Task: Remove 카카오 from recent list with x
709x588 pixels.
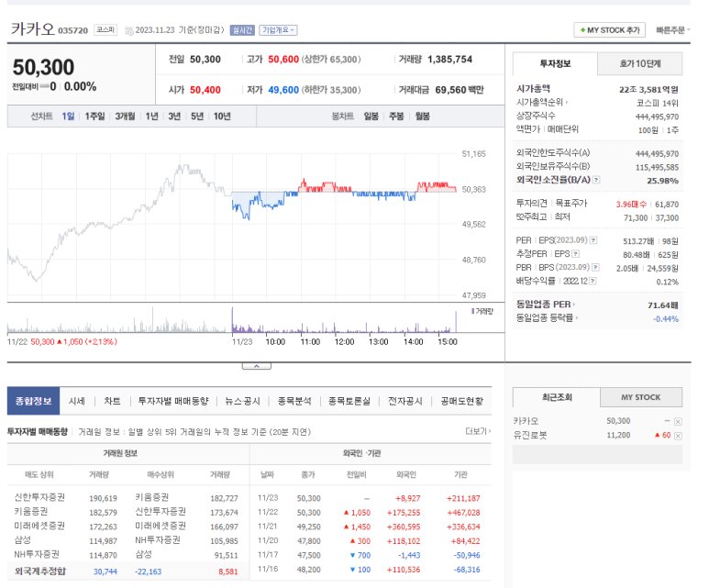Action: click(x=678, y=422)
